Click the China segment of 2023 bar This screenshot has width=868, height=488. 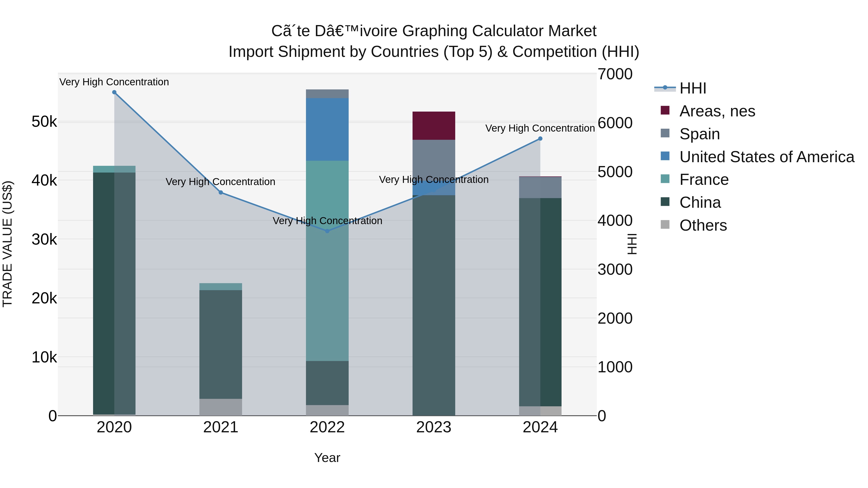coord(434,306)
